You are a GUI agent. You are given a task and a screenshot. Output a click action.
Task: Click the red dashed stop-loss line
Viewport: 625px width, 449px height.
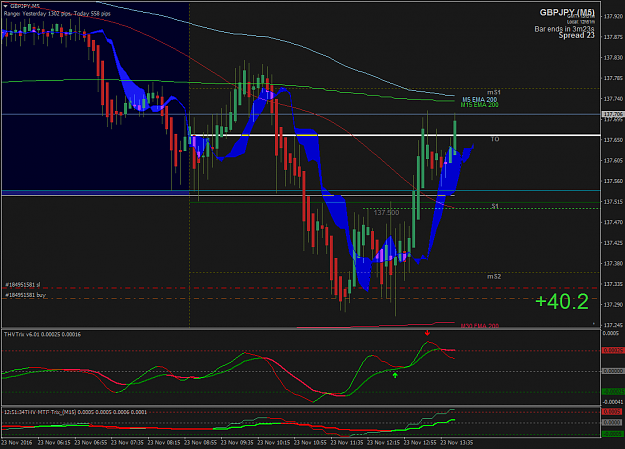click(301, 288)
